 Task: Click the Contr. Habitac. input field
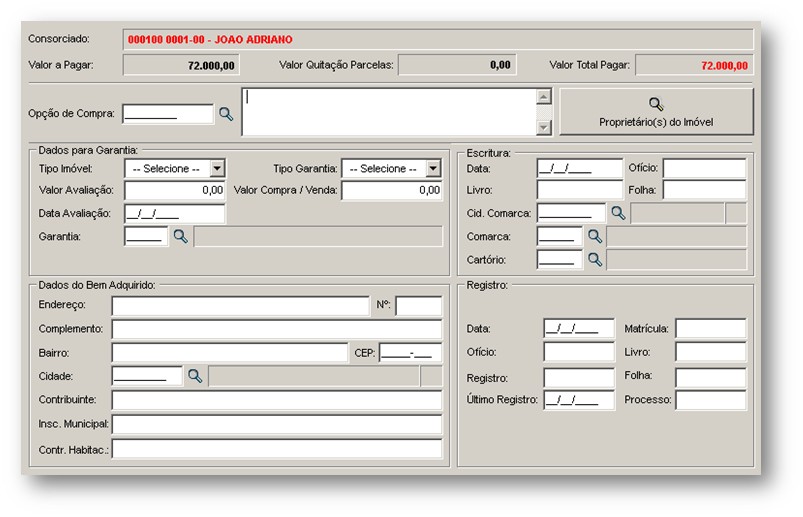pos(277,448)
